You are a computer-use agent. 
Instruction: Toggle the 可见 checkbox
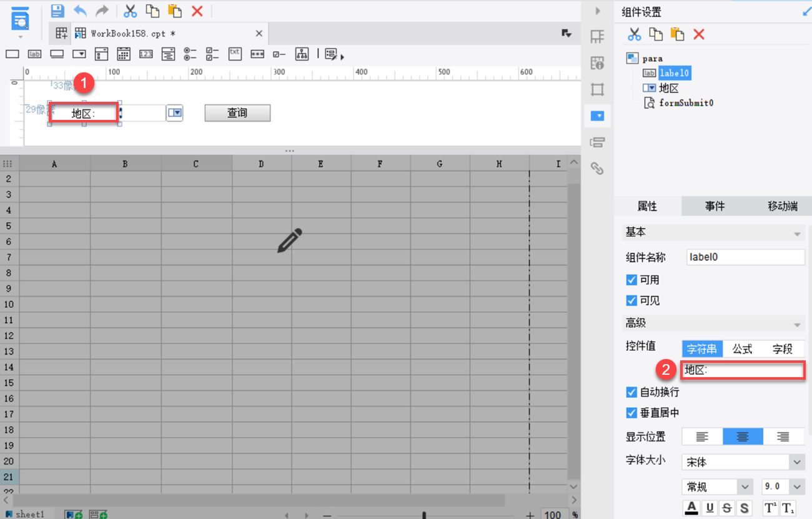tap(631, 300)
